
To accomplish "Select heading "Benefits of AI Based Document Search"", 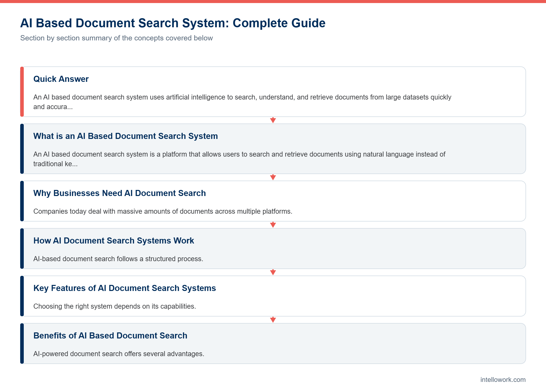I will [x=110, y=336].
